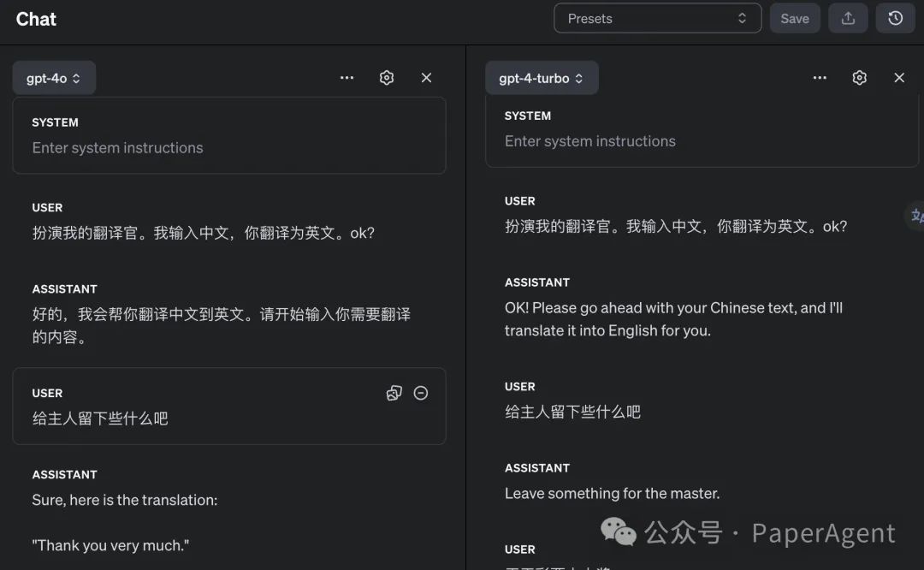Click '"Thank you very much."' reply

[x=110, y=545]
